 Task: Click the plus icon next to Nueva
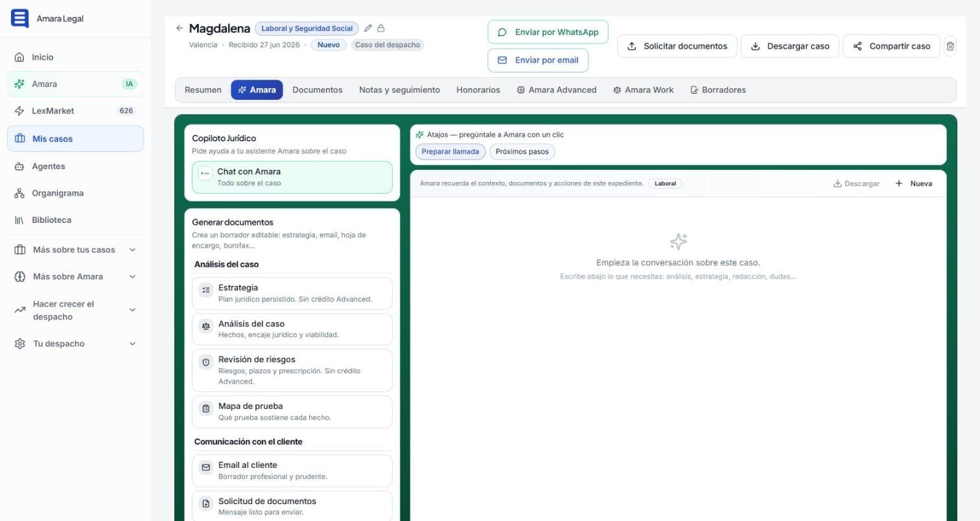point(899,183)
